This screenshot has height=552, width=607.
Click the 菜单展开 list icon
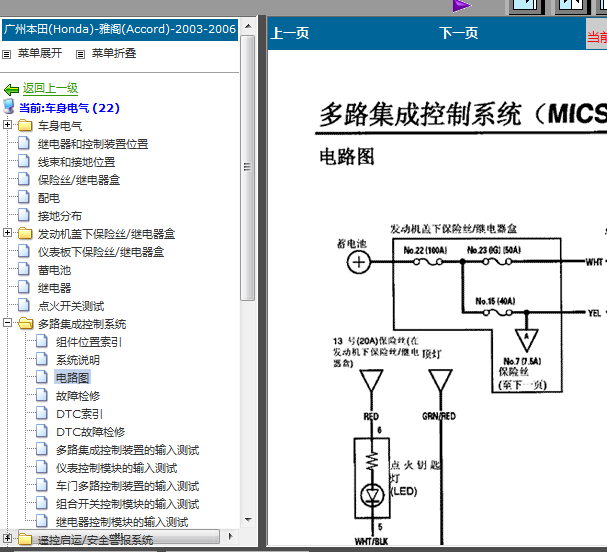[7, 54]
